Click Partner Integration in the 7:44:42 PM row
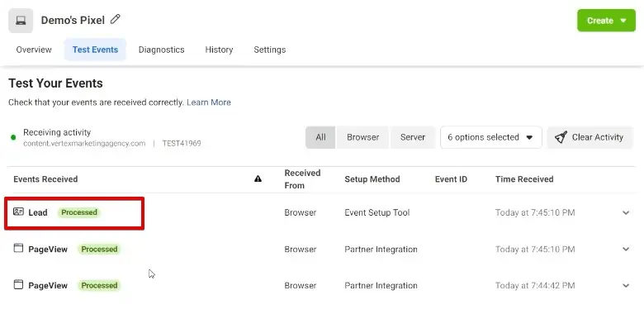 coord(381,285)
